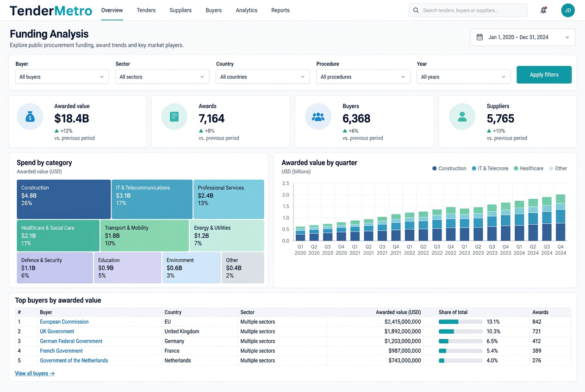This screenshot has height=392, width=585.
Task: Go to the Tenders tab
Action: [x=146, y=10]
